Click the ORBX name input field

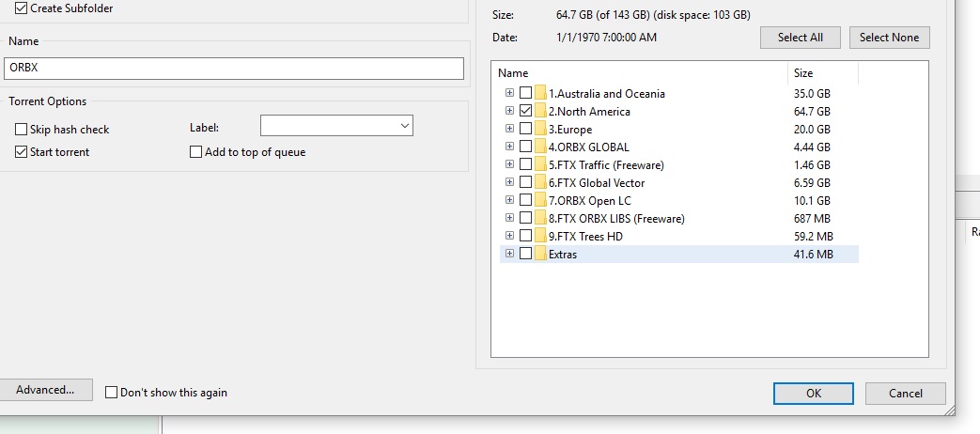click(234, 68)
